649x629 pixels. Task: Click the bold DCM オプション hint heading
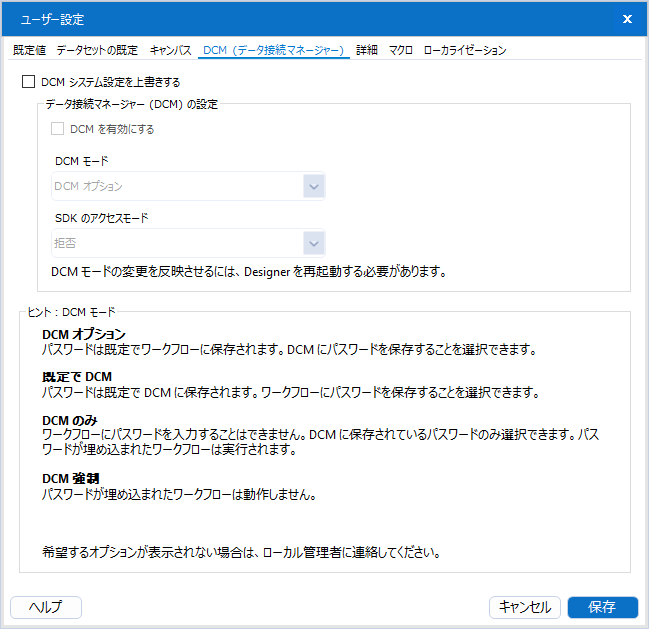tap(84, 334)
